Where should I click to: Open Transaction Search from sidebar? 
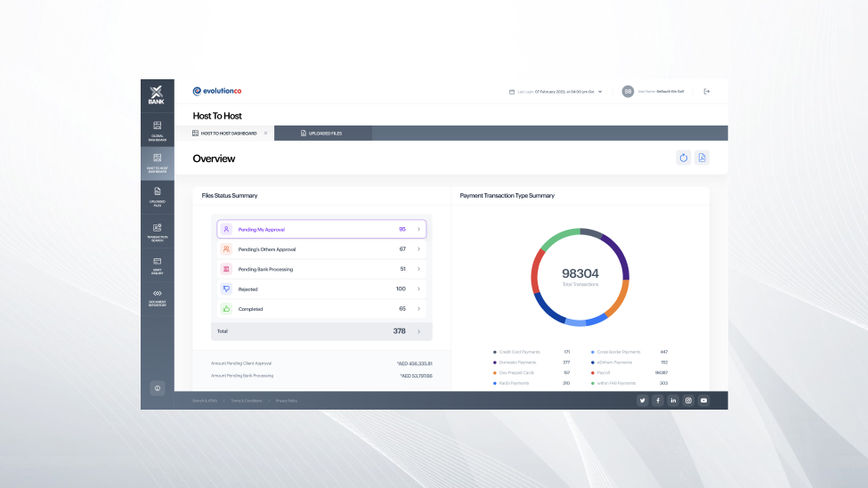[158, 231]
